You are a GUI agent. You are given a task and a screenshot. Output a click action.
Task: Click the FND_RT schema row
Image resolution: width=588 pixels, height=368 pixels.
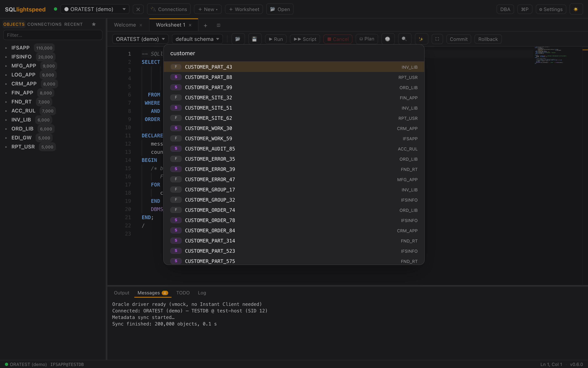pyautogui.click(x=53, y=102)
